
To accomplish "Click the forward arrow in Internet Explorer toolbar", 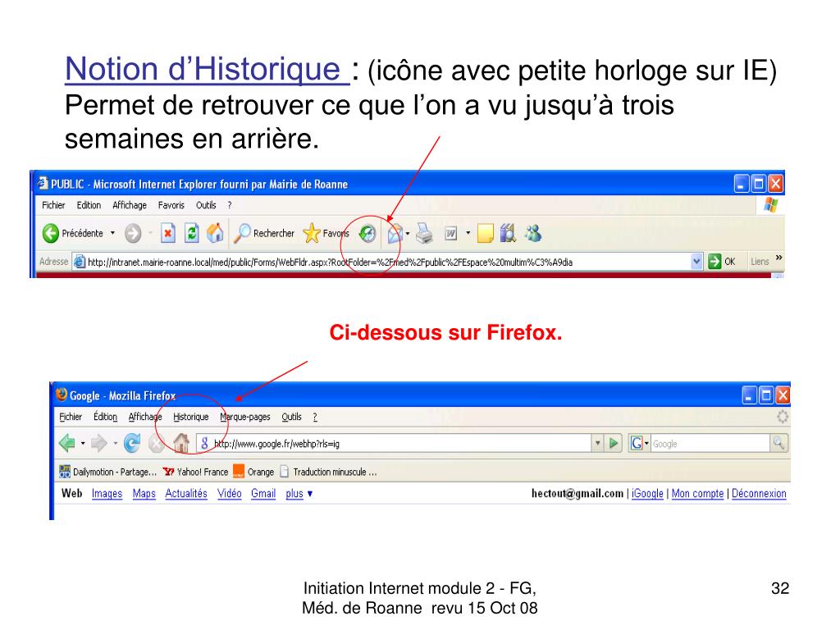I will coord(133,233).
